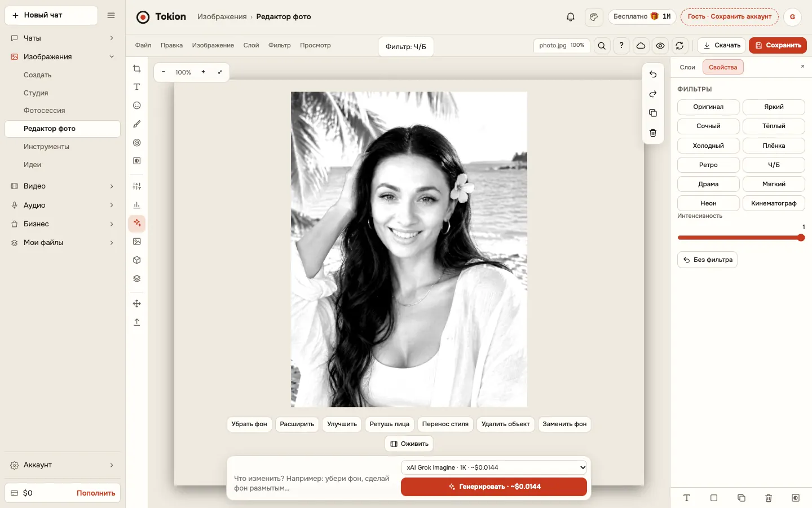Open the xAI Grok Imagine model dropdown

[494, 467]
